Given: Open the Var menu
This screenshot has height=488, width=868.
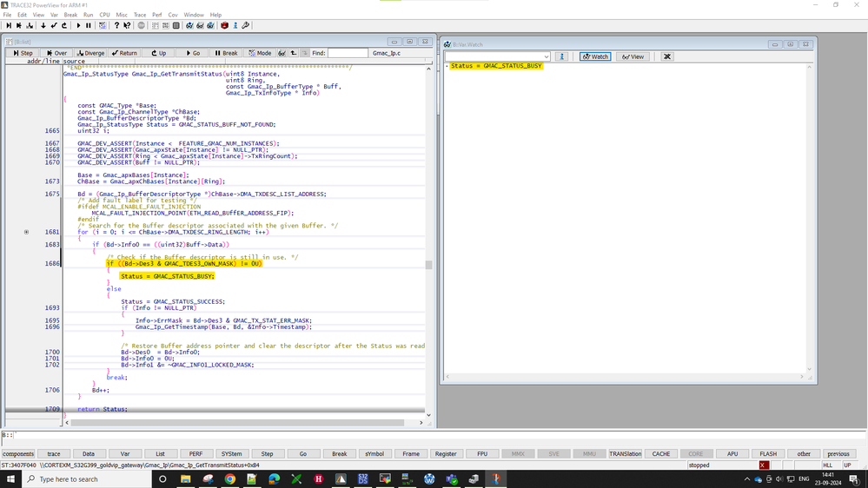Looking at the screenshot, I should [54, 15].
